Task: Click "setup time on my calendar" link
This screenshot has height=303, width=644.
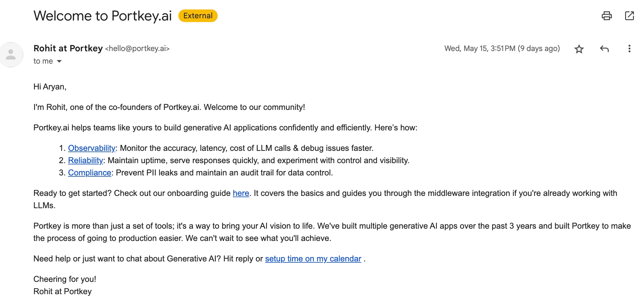Action: pos(313,259)
